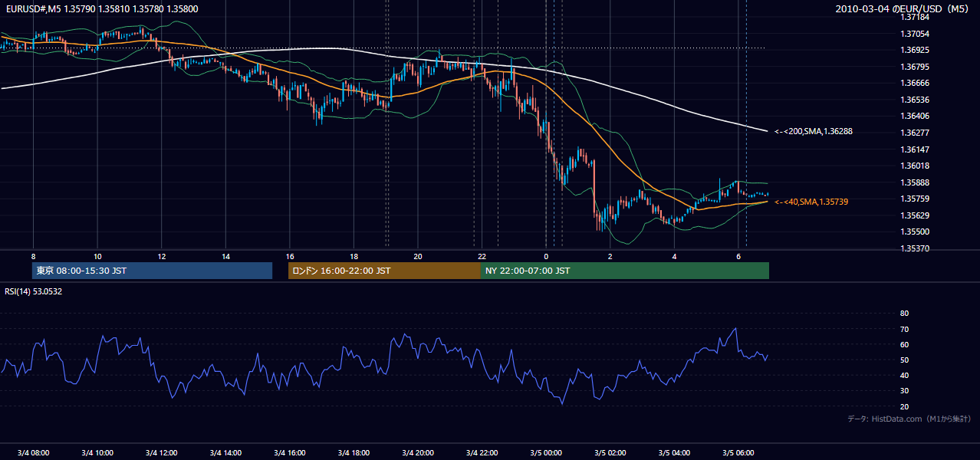The width and height of the screenshot is (980, 460).
Task: Click price axis label 1.35888
Action: [915, 182]
